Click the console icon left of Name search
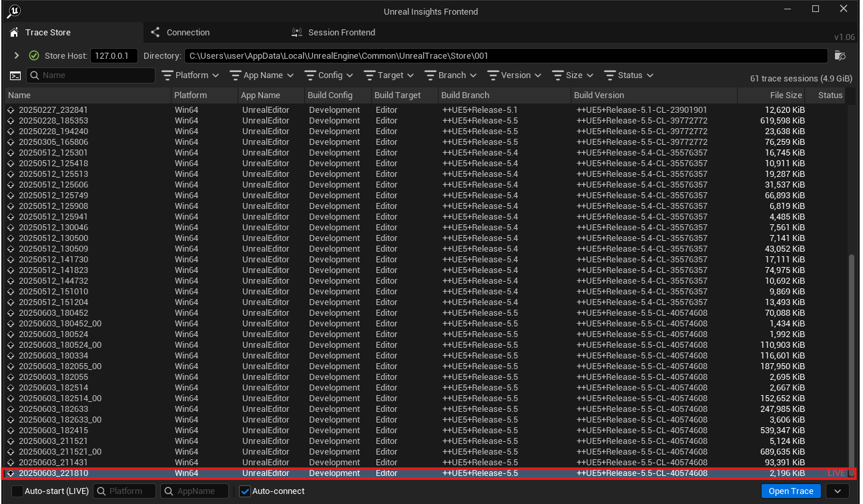 point(15,75)
